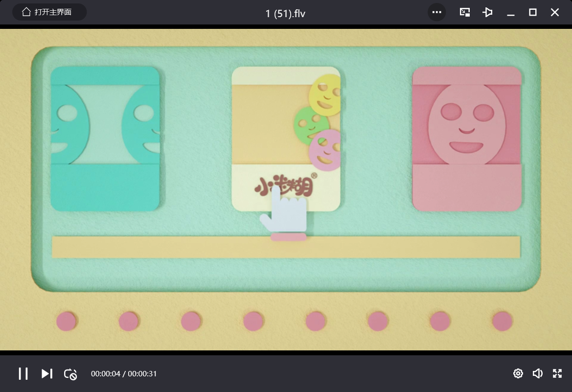Screen dimensions: 572x392
Task: Open the more options ellipsis menu
Action: [x=436, y=12]
